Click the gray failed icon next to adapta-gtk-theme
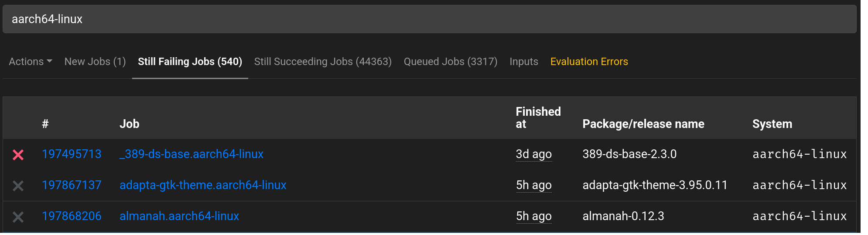The height and width of the screenshot is (235, 868). (x=18, y=186)
